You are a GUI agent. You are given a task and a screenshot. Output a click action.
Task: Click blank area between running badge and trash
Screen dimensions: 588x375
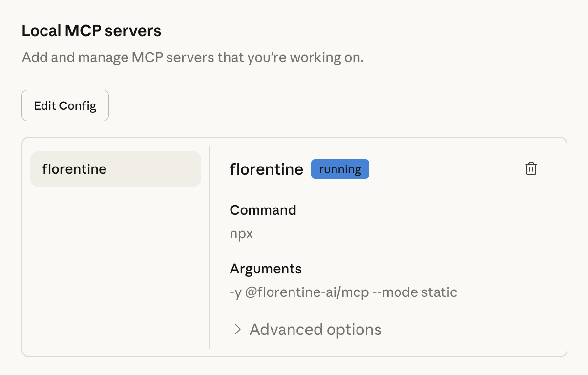(x=444, y=169)
